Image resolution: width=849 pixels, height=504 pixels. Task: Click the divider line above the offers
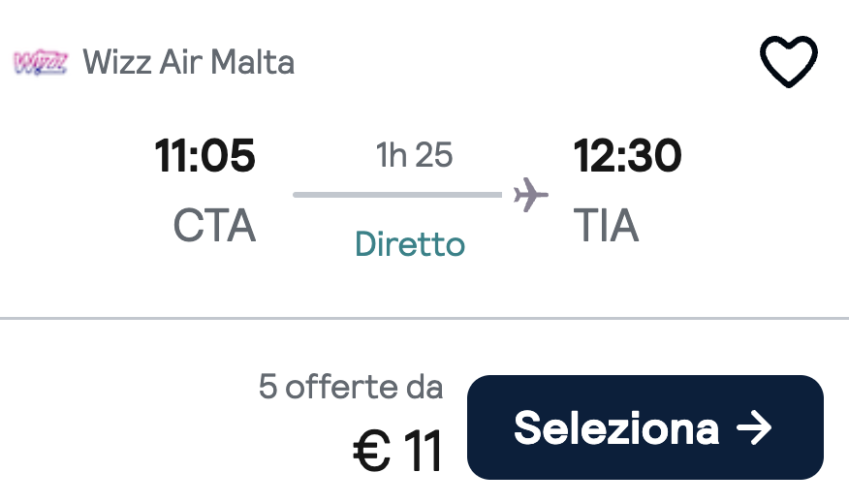click(x=424, y=318)
